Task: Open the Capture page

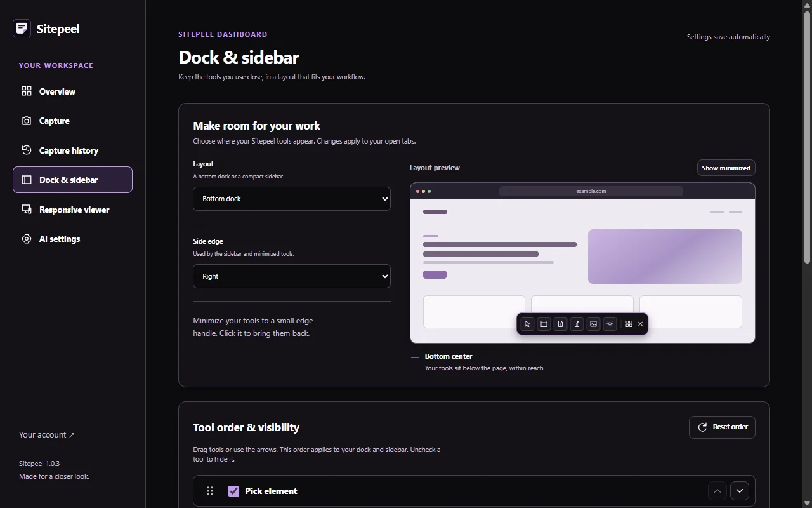Action: (x=72, y=121)
